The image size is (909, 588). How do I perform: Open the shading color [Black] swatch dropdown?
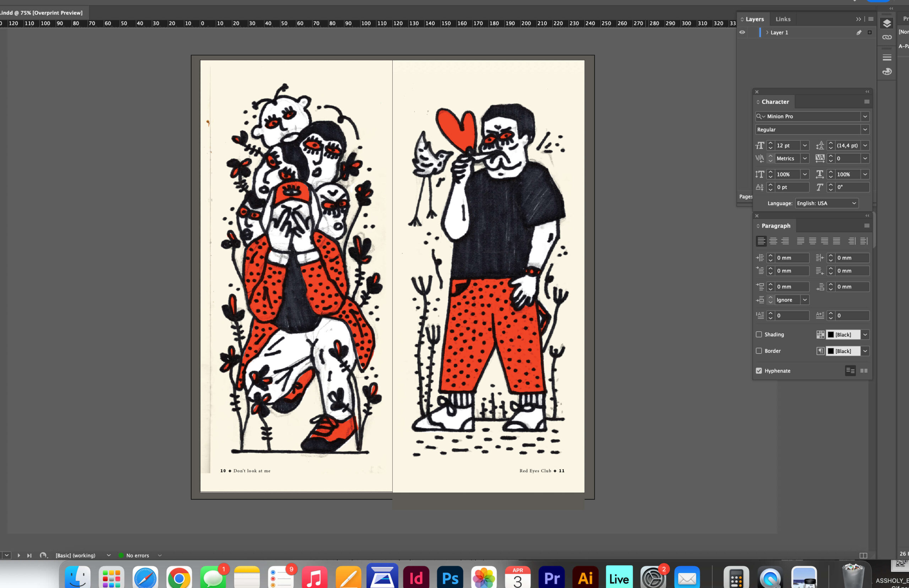[865, 334]
